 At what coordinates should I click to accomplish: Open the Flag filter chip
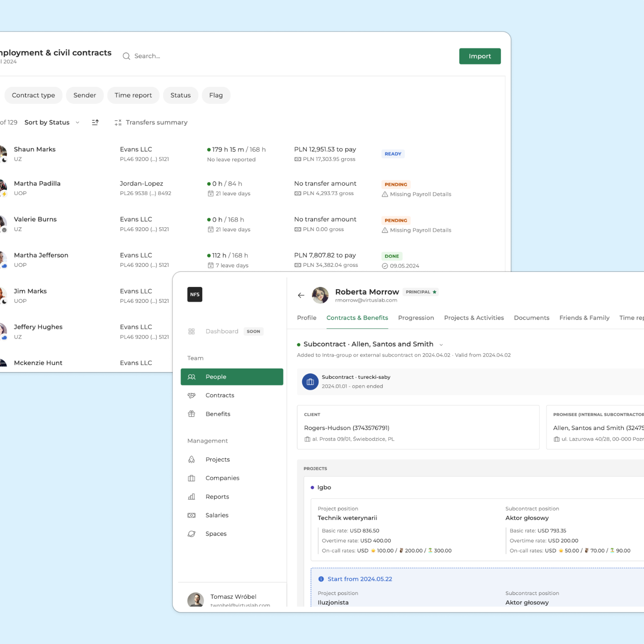pyautogui.click(x=216, y=95)
